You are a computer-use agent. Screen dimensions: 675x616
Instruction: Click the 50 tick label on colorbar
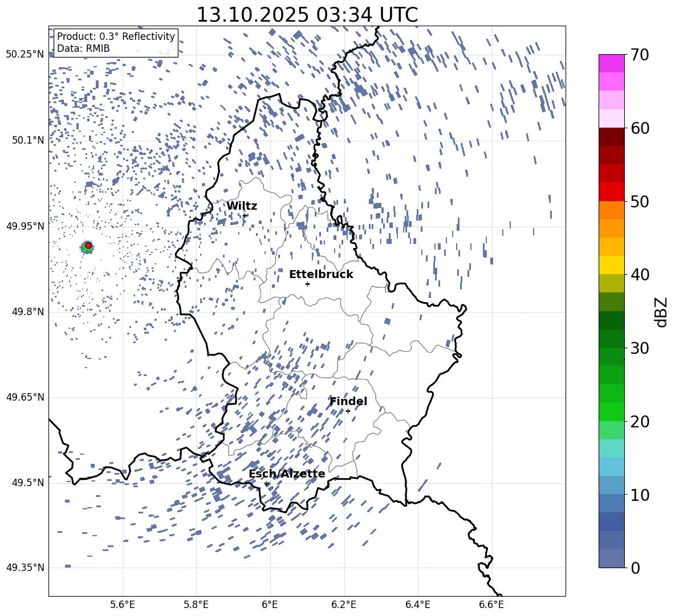pyautogui.click(x=640, y=201)
